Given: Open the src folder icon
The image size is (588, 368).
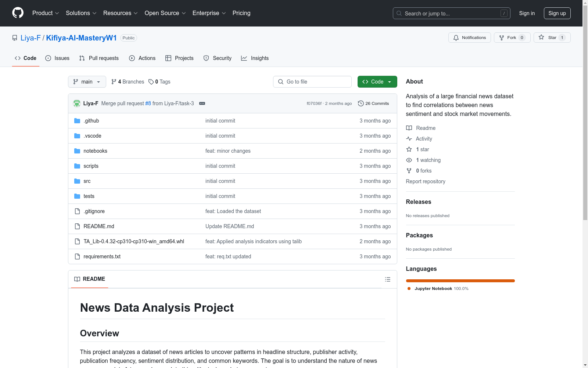Looking at the screenshot, I should coord(77,181).
